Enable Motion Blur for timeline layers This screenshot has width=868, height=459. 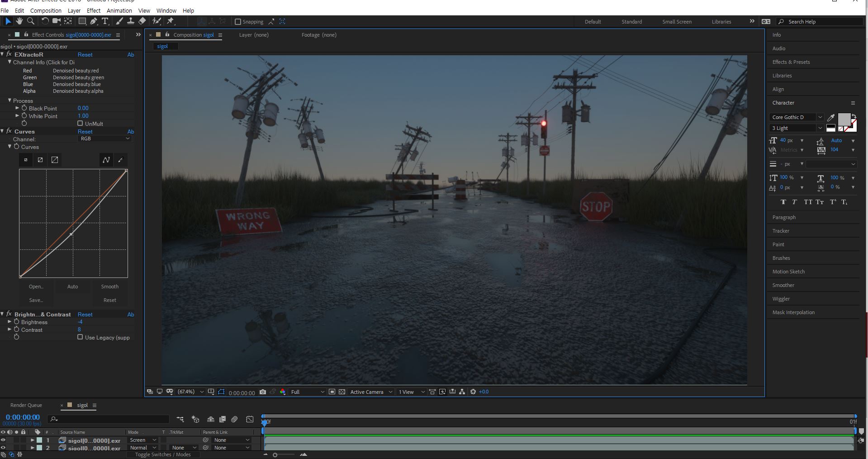[x=234, y=419]
